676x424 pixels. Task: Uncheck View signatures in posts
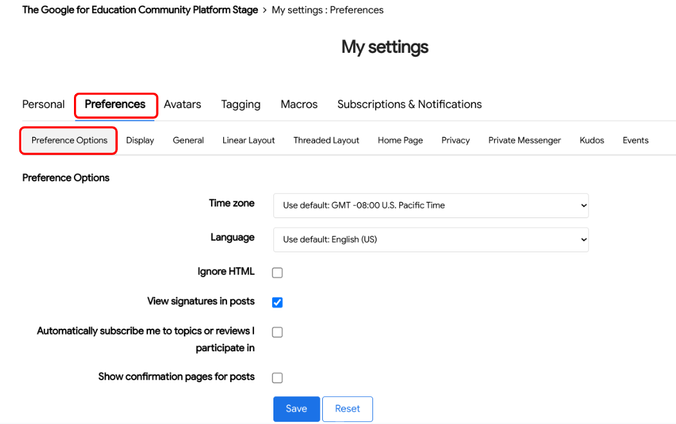pyautogui.click(x=277, y=302)
